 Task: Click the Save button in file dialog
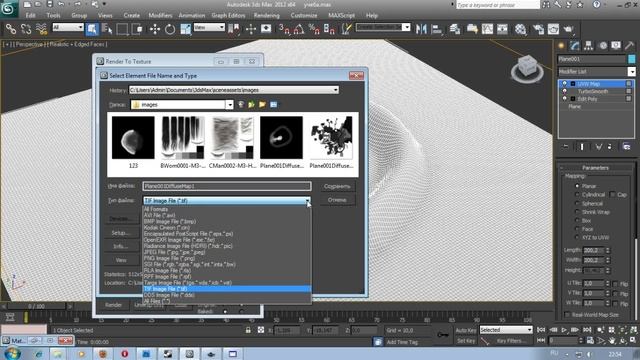point(337,187)
